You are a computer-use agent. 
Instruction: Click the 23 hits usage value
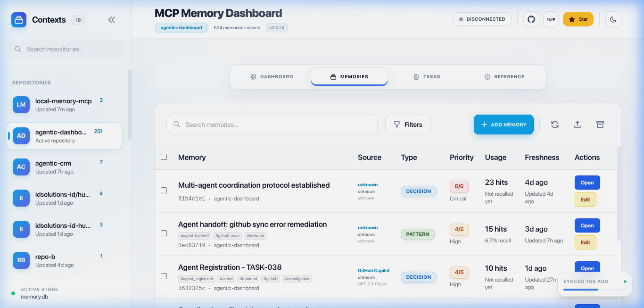496,182
